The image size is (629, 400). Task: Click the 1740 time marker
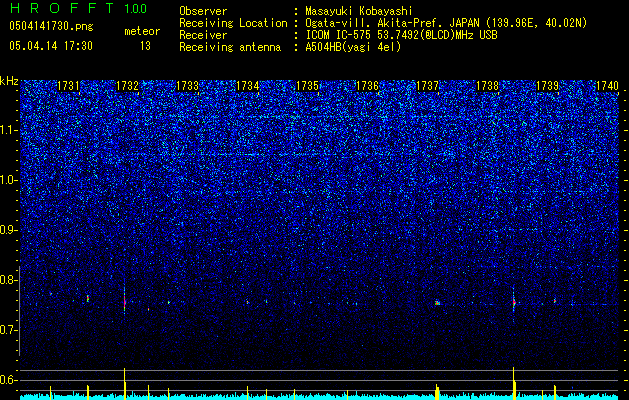607,86
